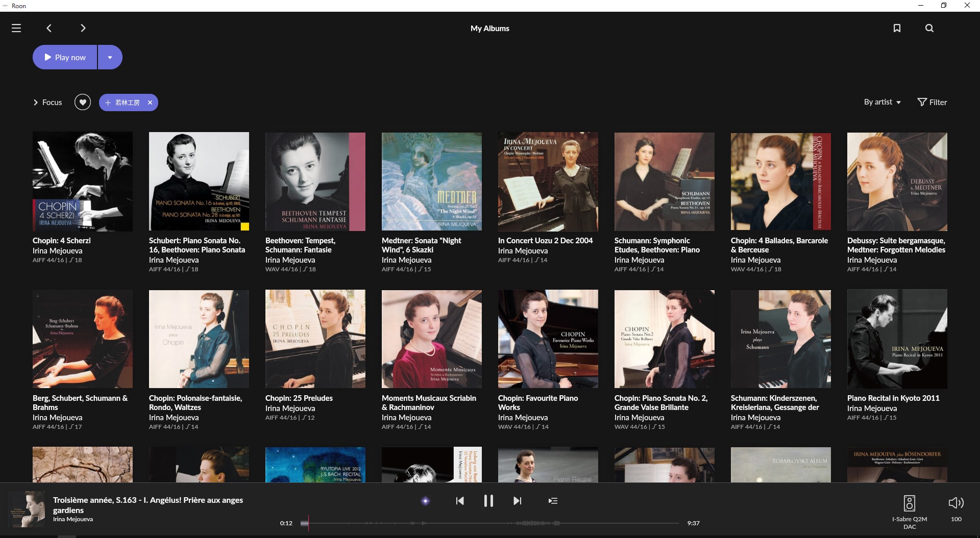Toggle the favorites heart filter
The image size is (980, 538).
coord(83,103)
